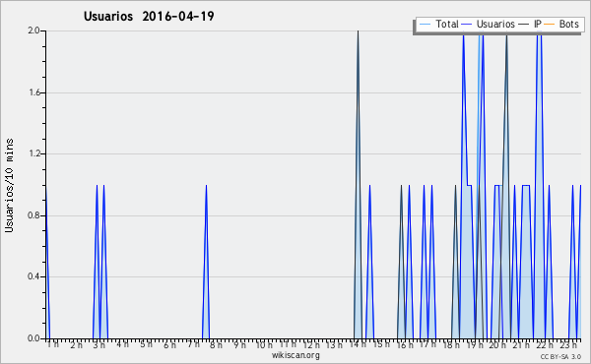Click the orange Bots legend line

pyautogui.click(x=550, y=25)
